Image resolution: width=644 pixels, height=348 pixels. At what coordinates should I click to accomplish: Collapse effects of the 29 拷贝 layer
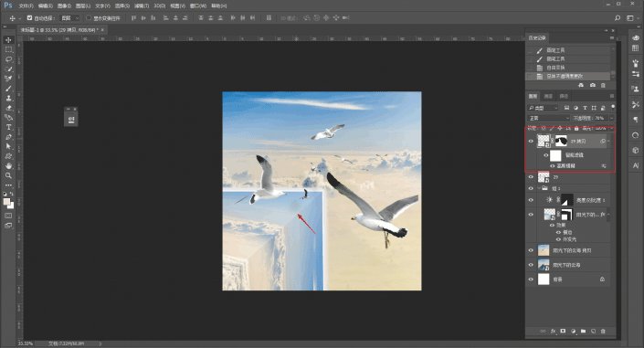pyautogui.click(x=608, y=141)
